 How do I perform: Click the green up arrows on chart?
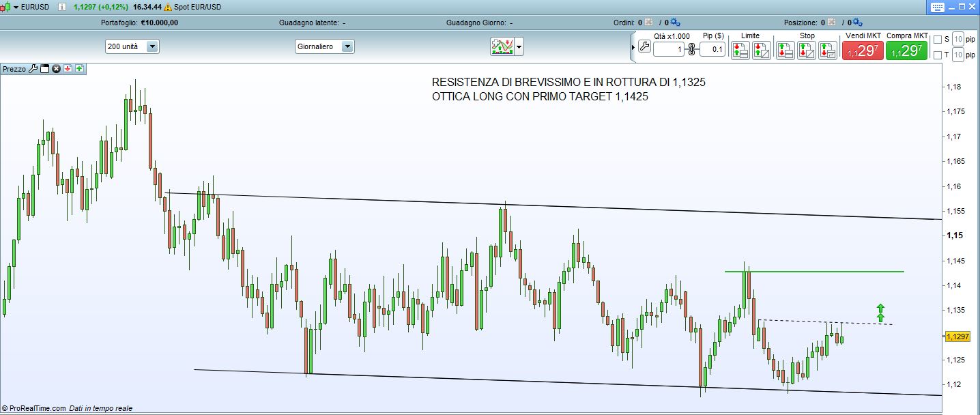tap(880, 313)
